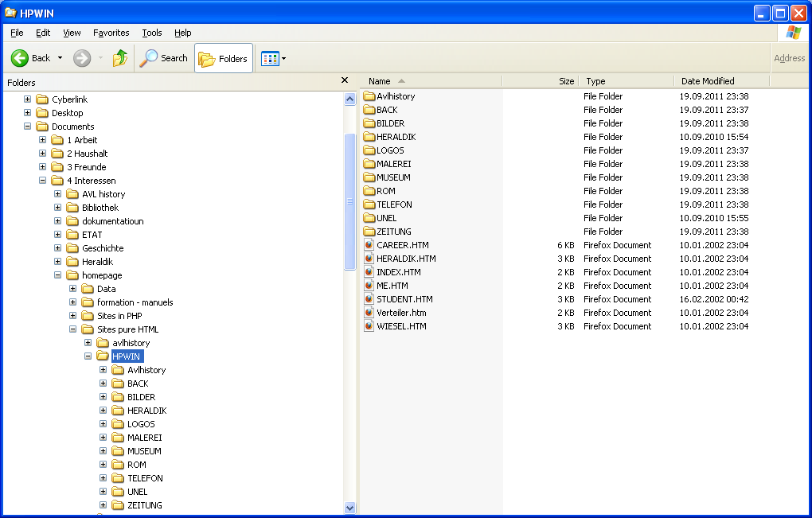
Task: Close the Folders pane with X
Action: (345, 80)
